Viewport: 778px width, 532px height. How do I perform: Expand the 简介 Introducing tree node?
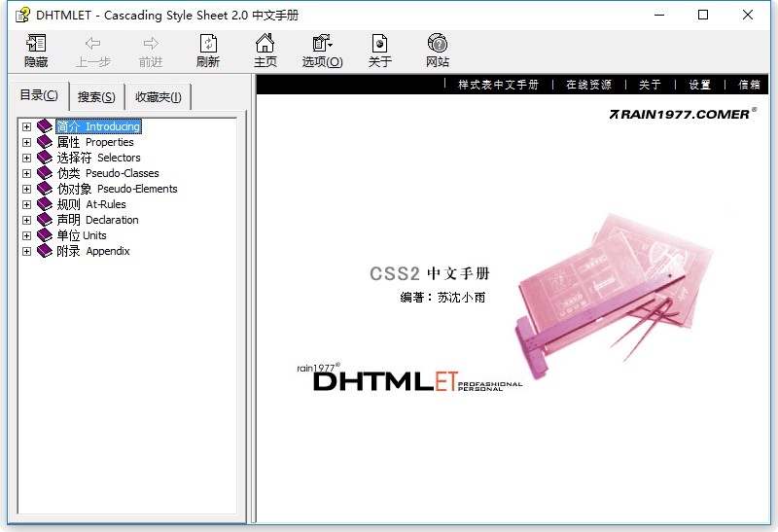tap(26, 126)
